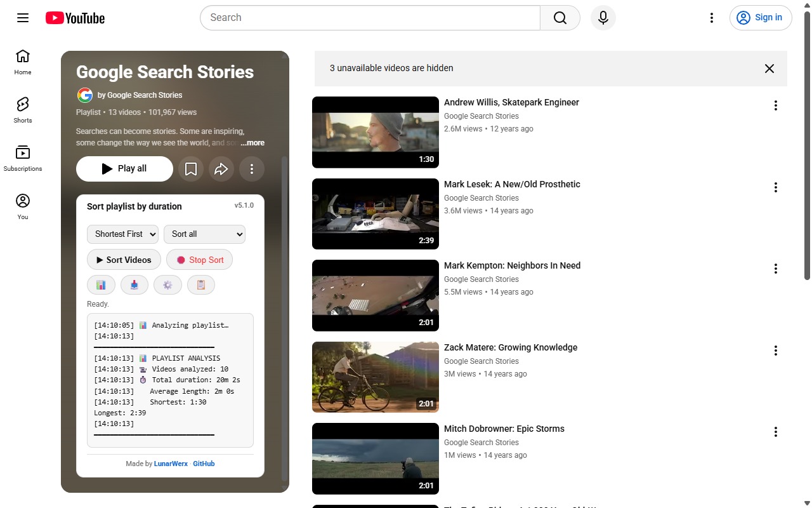Click the magnifier search button

(x=560, y=18)
